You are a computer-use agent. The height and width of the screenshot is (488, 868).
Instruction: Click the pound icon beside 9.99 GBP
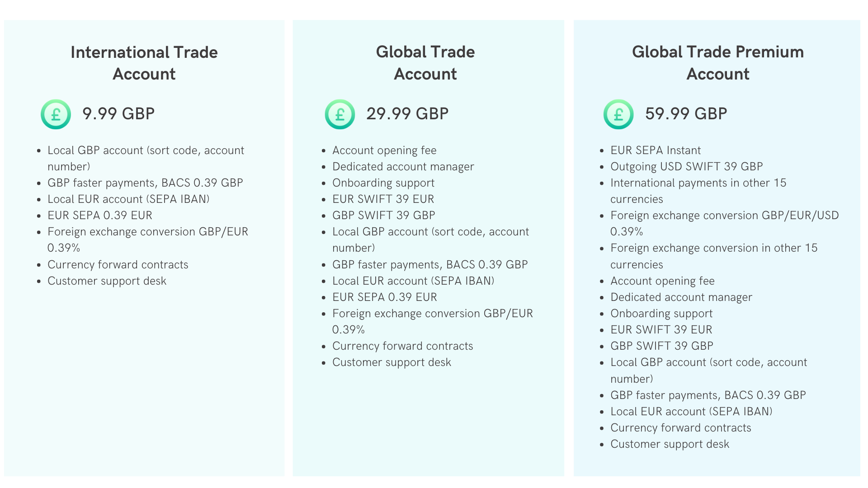pos(56,114)
